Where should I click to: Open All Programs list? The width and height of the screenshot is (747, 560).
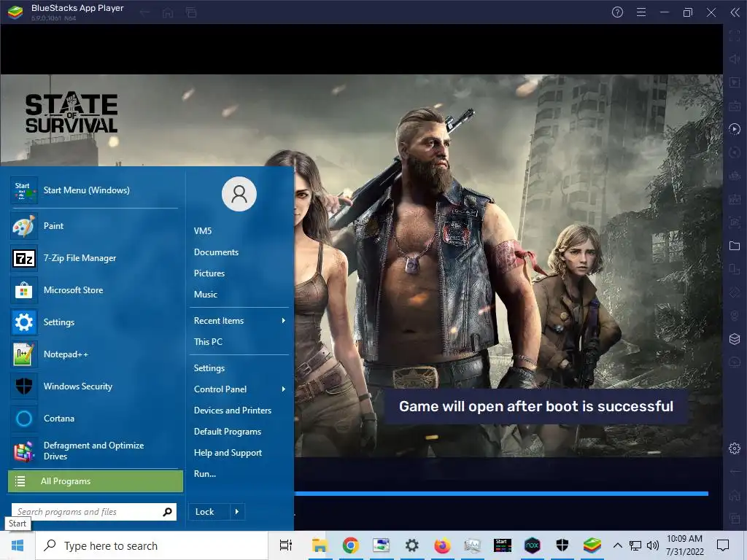tap(96, 481)
